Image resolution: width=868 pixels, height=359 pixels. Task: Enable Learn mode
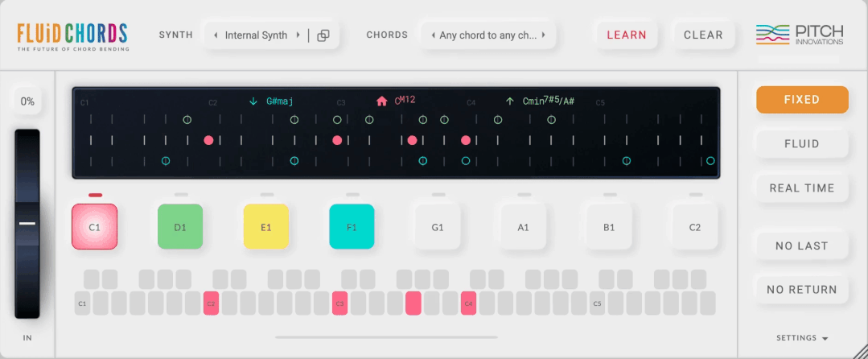coord(627,35)
